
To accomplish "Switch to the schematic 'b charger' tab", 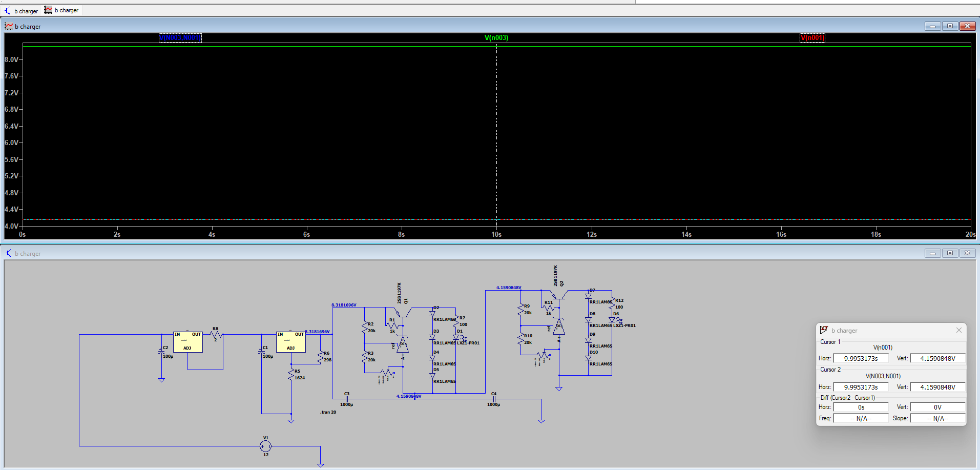I will [22, 10].
